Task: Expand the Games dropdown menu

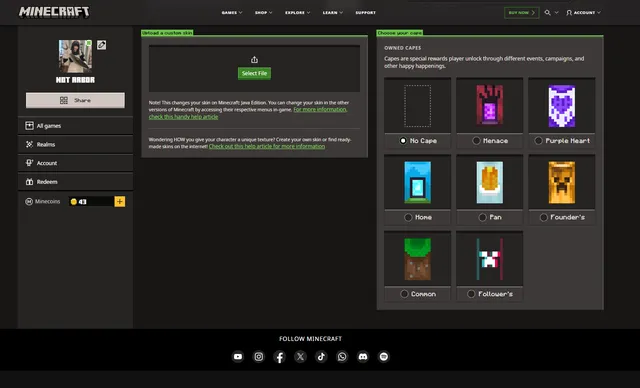Action: pyautogui.click(x=232, y=13)
